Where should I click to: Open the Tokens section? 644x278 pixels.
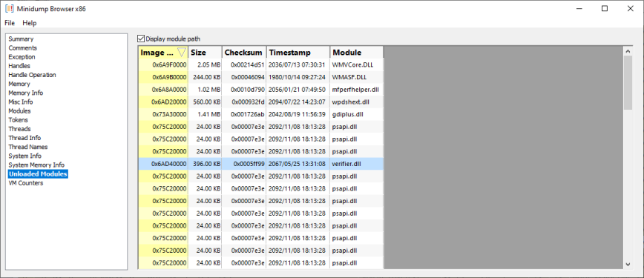coord(19,120)
